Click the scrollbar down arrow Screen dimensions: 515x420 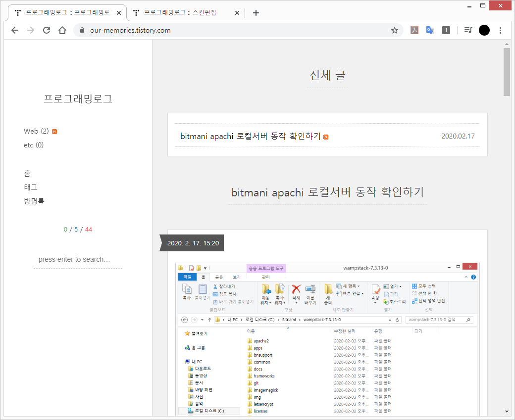tap(507, 412)
